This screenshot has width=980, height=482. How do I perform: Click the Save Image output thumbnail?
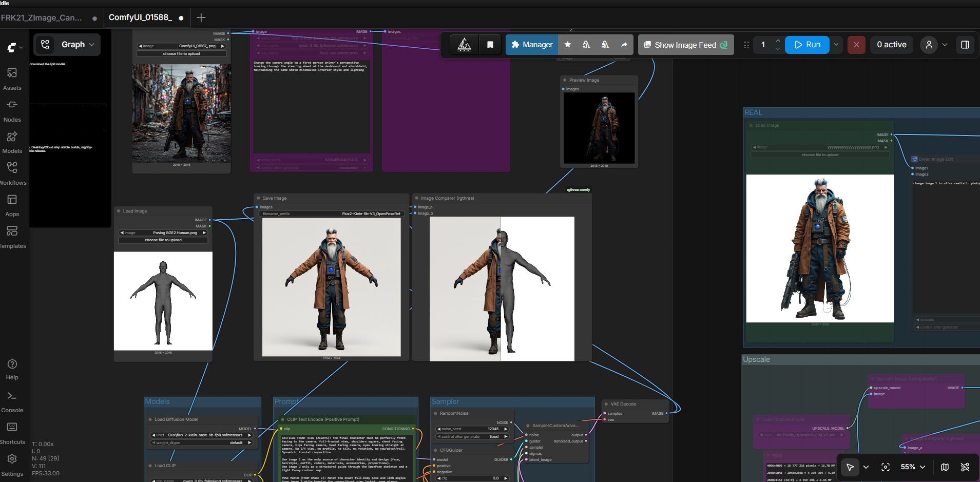coord(332,287)
